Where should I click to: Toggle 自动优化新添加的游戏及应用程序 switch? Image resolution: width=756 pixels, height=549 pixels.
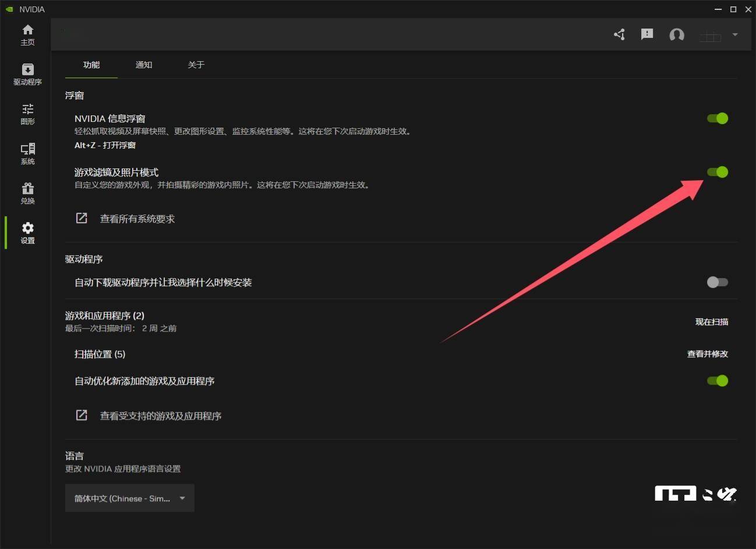718,381
